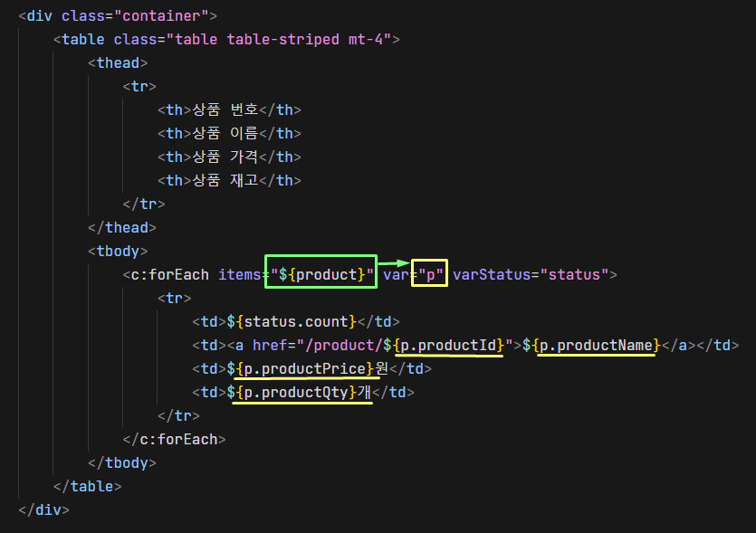756x533 pixels.
Task: Click the closing c:forEach tag
Action: tap(174, 440)
